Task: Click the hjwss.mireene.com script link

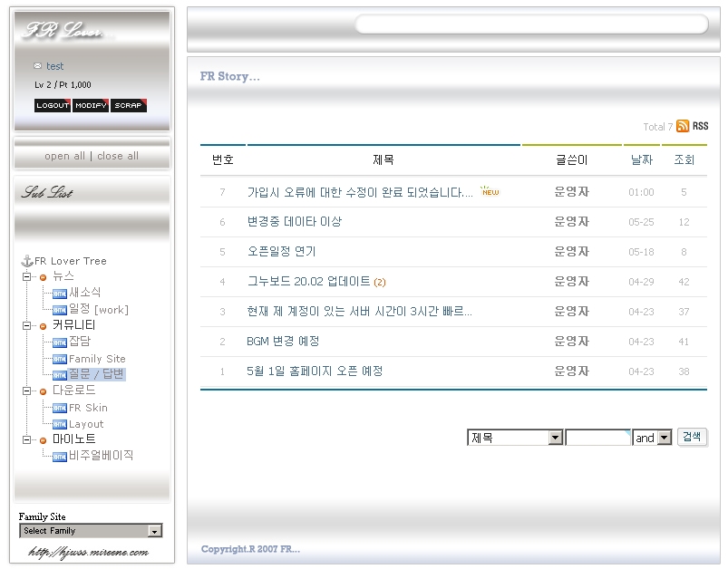Action: coord(88,552)
